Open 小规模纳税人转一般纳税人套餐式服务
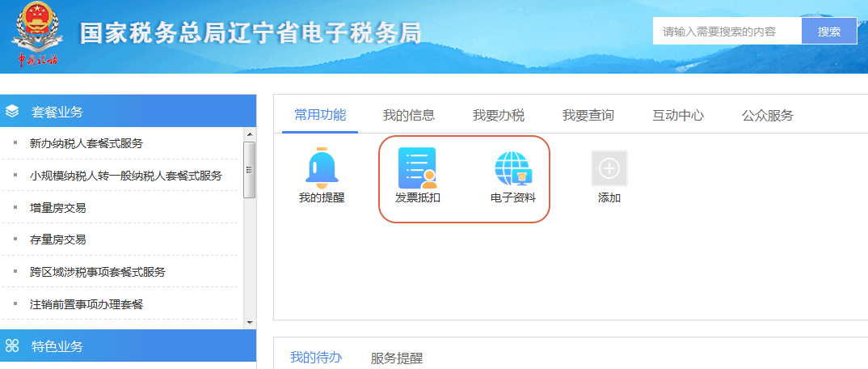The image size is (868, 369). 126,176
